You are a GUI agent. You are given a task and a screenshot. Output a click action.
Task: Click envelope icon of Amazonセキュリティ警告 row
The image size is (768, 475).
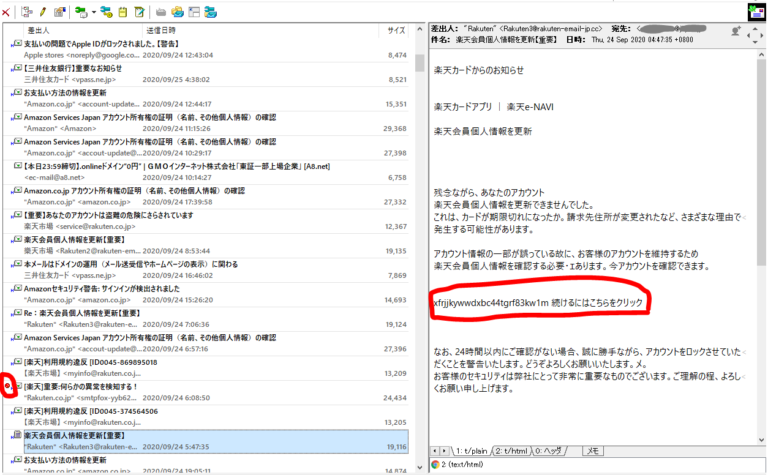[x=17, y=288]
